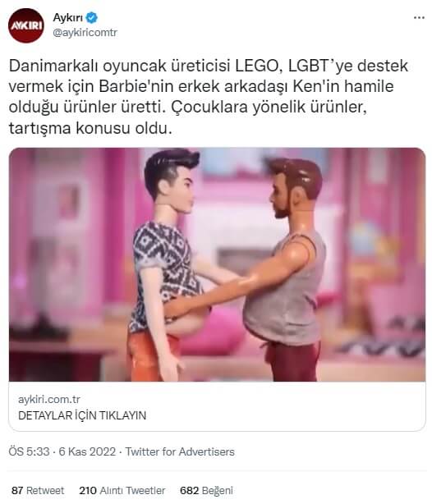Click the tweet text about LEGO

coord(209,97)
